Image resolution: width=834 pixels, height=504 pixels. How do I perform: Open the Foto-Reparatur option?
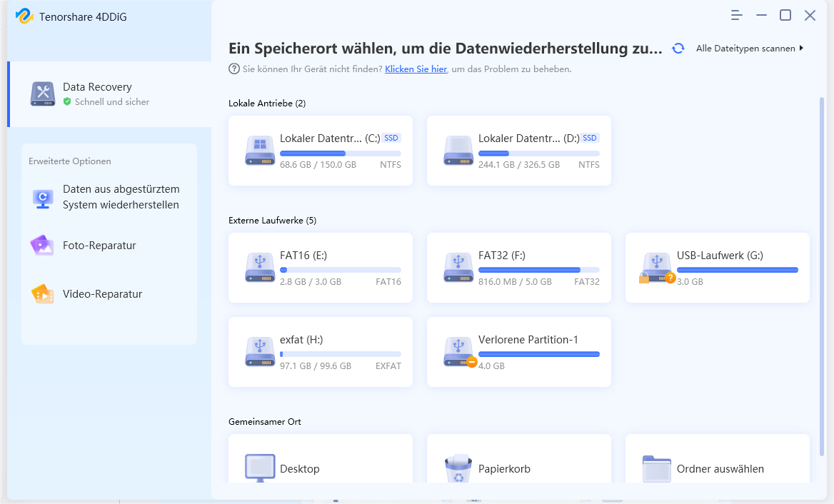click(109, 246)
